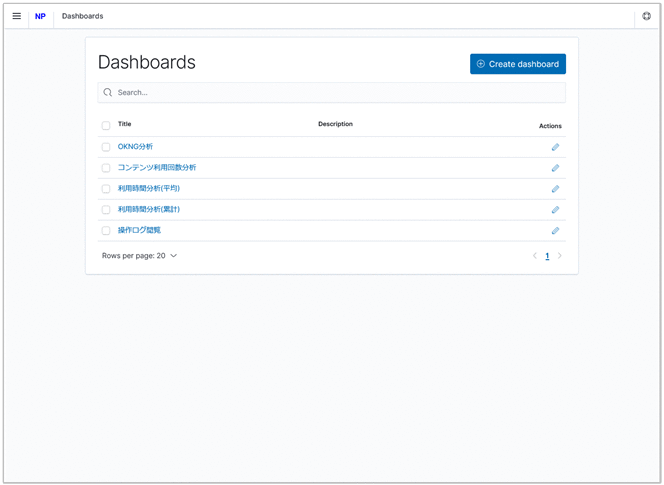Screen dimensions: 664x485
Task: Focus the dashboard Search field
Action: click(x=332, y=92)
